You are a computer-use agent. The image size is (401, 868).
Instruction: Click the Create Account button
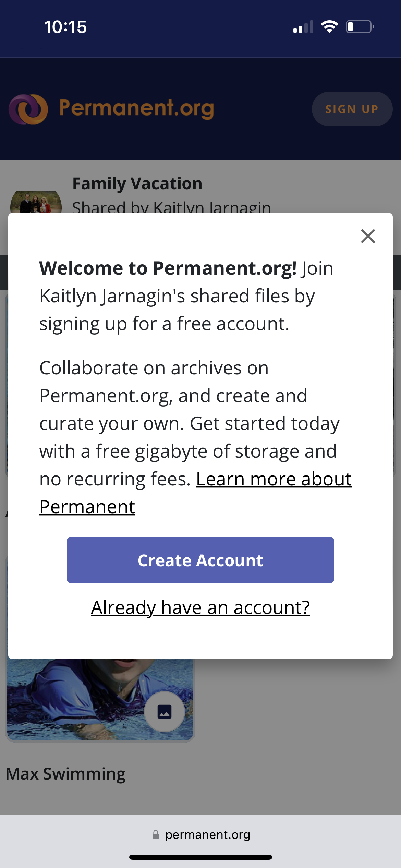(x=200, y=560)
